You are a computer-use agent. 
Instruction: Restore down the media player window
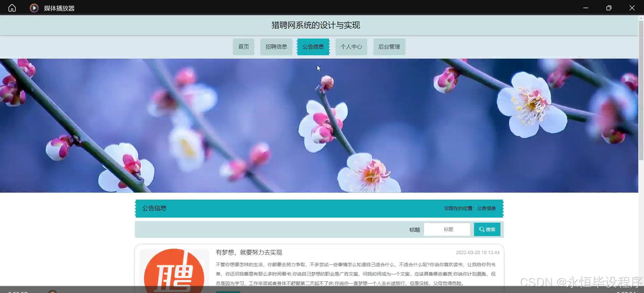(609, 8)
